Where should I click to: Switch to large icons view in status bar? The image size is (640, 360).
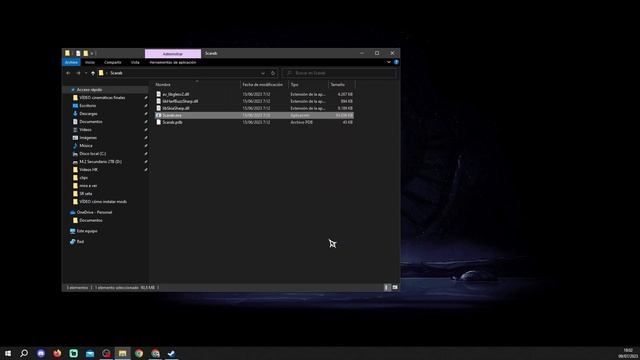[395, 287]
